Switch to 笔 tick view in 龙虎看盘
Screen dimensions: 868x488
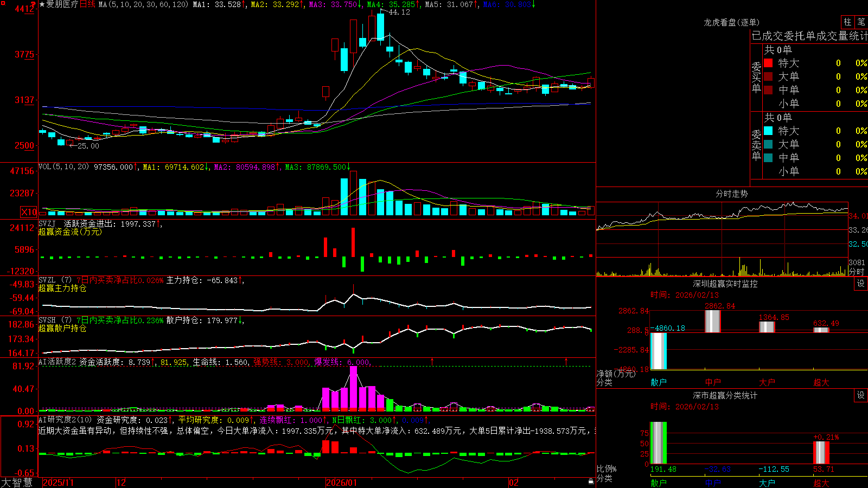pos(861,22)
